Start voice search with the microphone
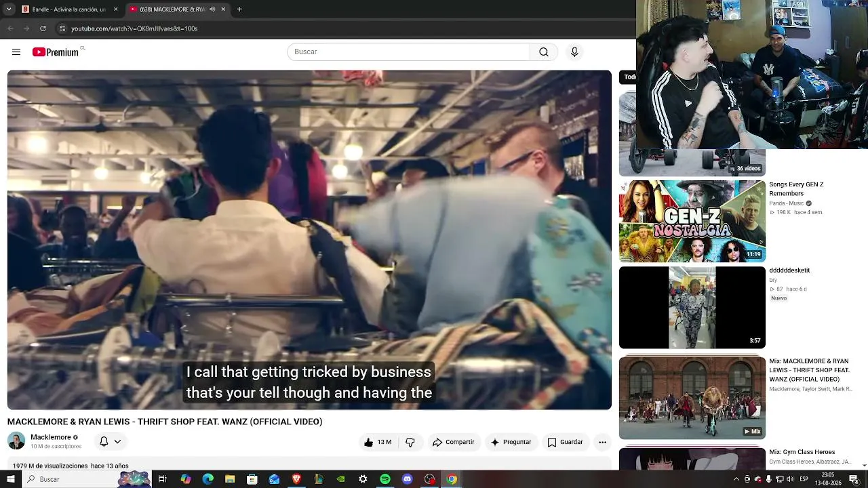Screen dimensions: 868x488 574,52
